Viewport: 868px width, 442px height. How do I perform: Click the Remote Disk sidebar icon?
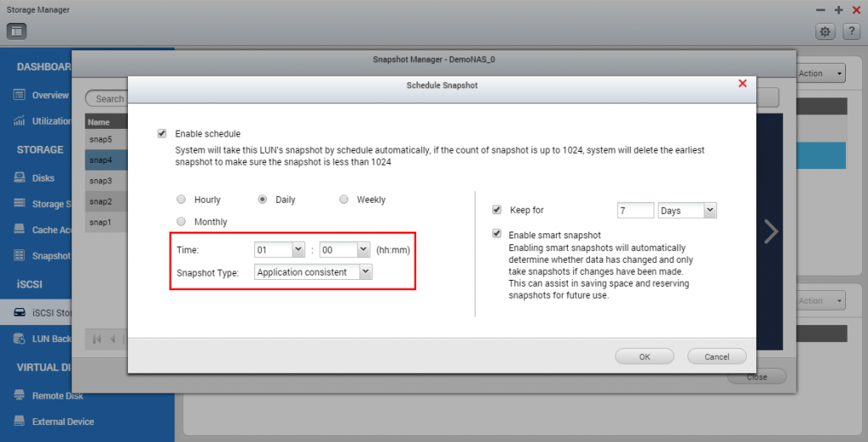pyautogui.click(x=19, y=395)
